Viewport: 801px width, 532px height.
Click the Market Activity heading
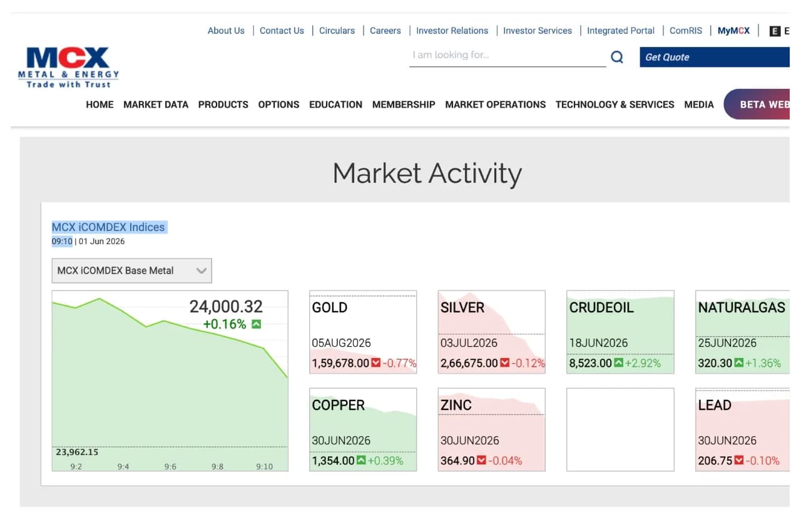(427, 173)
